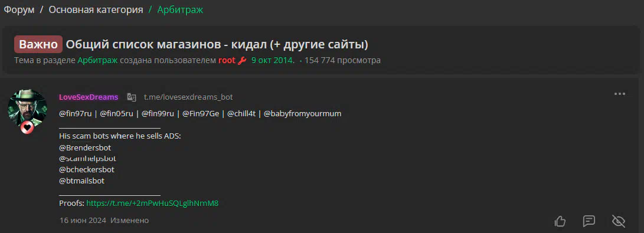
Task: Click the @babyfromyourmum mention
Action: click(x=302, y=114)
